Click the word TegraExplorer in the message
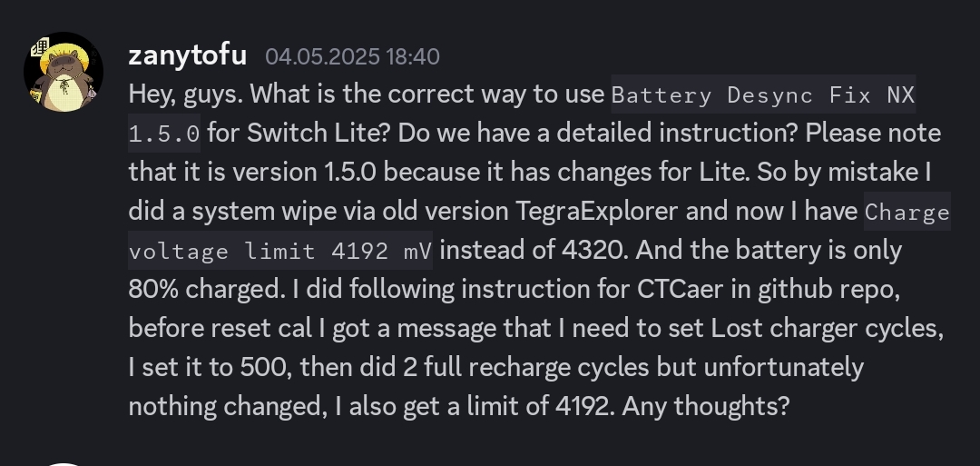The height and width of the screenshot is (466, 980). click(x=596, y=212)
